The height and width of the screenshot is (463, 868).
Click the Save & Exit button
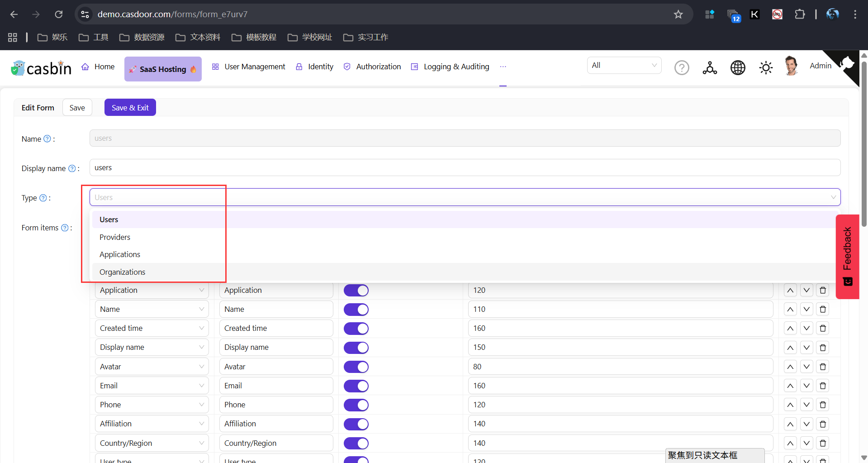point(130,107)
